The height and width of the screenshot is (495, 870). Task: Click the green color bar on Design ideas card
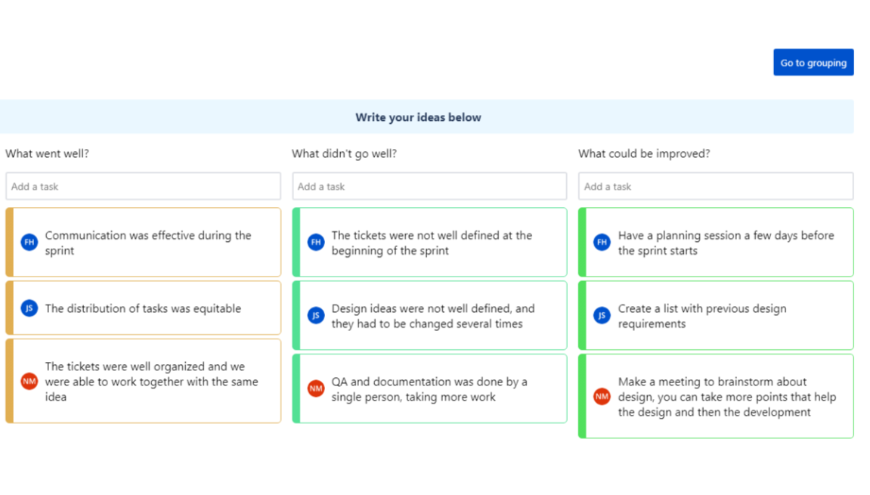pyautogui.click(x=296, y=315)
